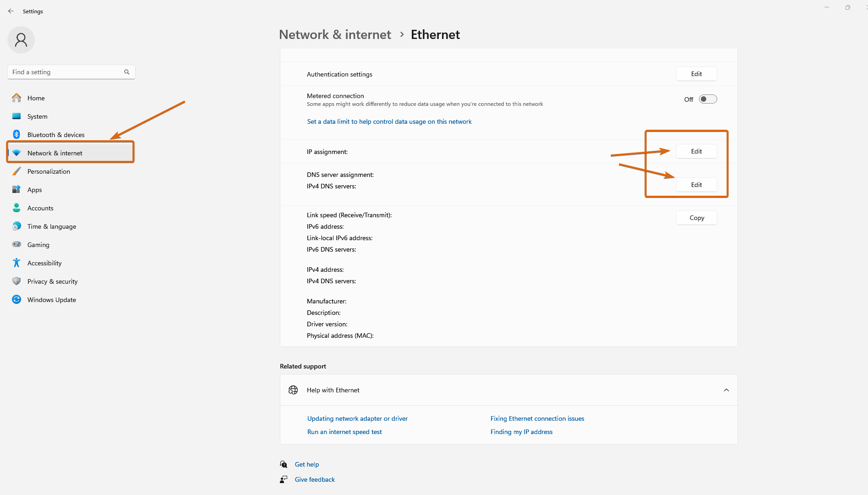The height and width of the screenshot is (495, 868).
Task: Edit DNS server assignment
Action: (x=696, y=185)
